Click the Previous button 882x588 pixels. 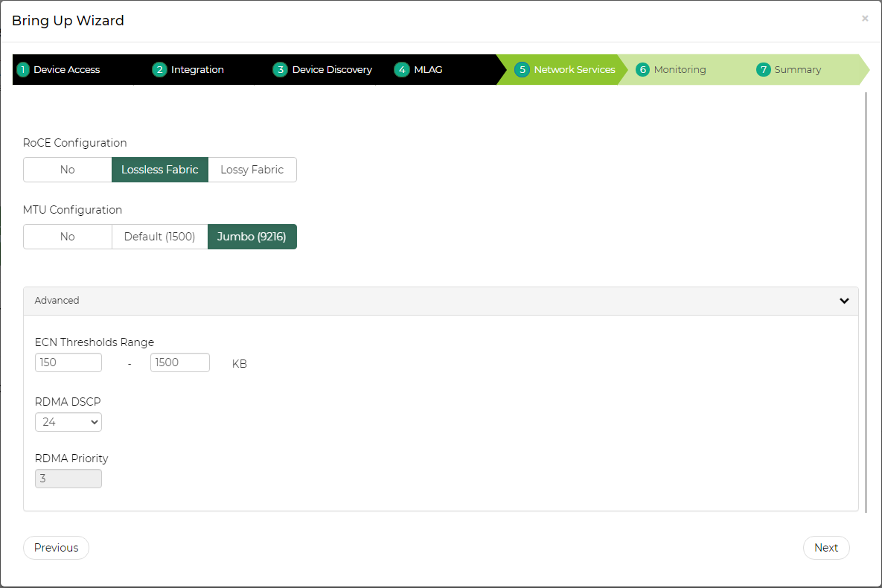click(56, 548)
